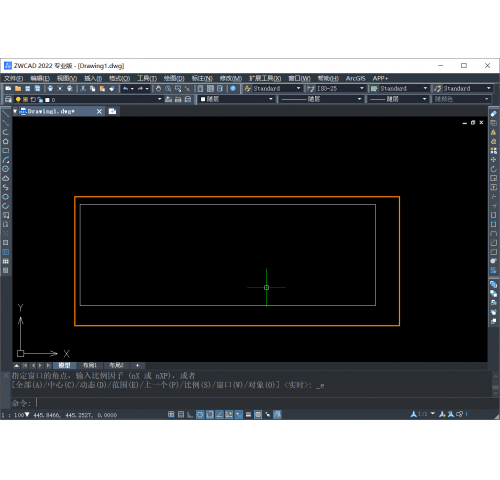The image size is (500, 480).
Task: Toggle Ortho mode in status bar
Action: pyautogui.click(x=190, y=414)
